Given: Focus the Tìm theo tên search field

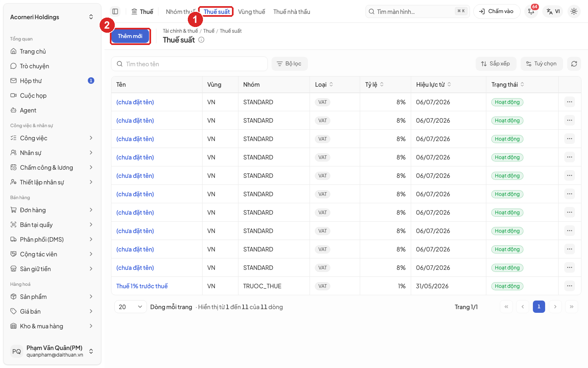Looking at the screenshot, I should click(189, 64).
